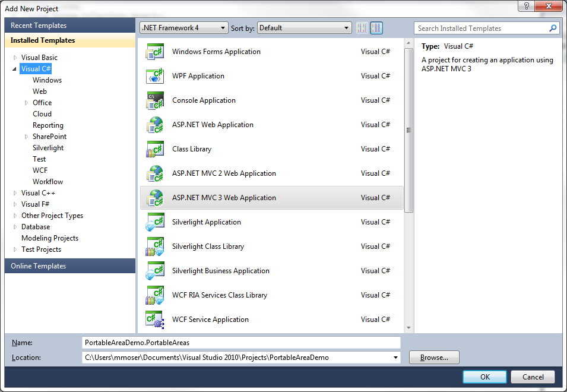567x392 pixels.
Task: Open the .NET Framework 4 version dropdown
Action: pos(184,28)
